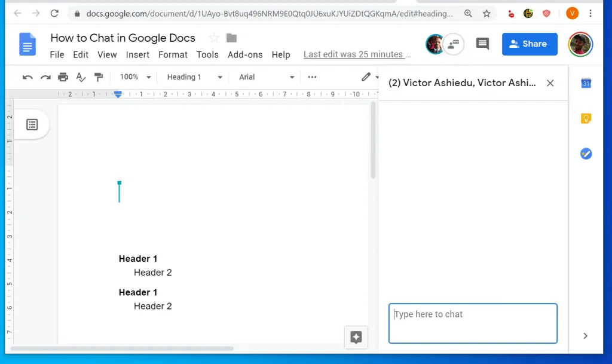Click the Share button
The width and height of the screenshot is (612, 364).
(x=530, y=44)
